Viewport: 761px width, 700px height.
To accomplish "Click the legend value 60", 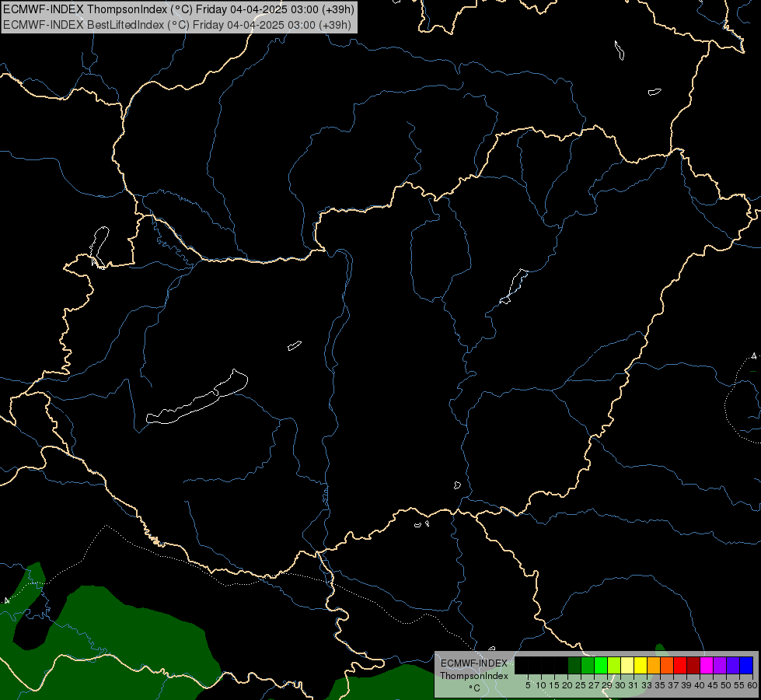I will coord(752,685).
